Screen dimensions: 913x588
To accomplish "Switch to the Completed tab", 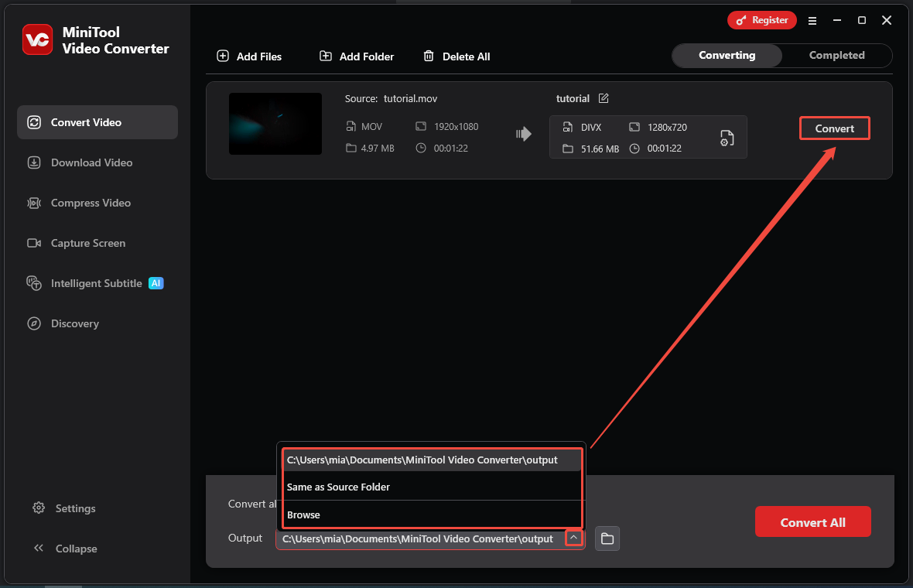I will pos(836,55).
